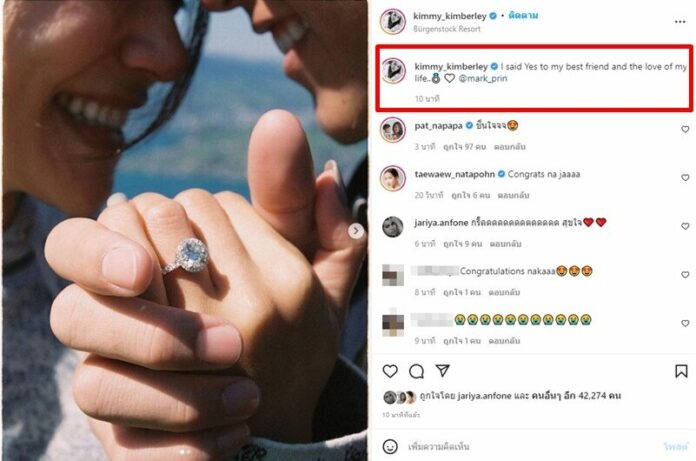The image size is (696, 461).
Task: View likes count on pat_napapa's comment
Action: [465, 146]
